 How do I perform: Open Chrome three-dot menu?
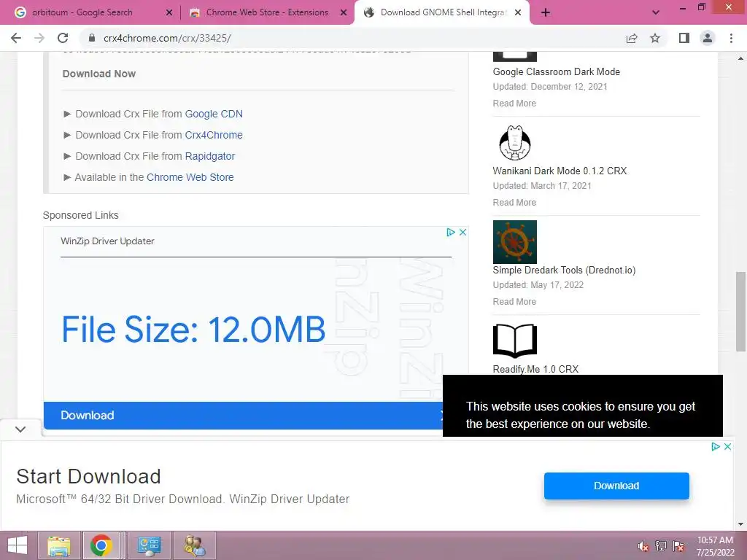click(731, 38)
